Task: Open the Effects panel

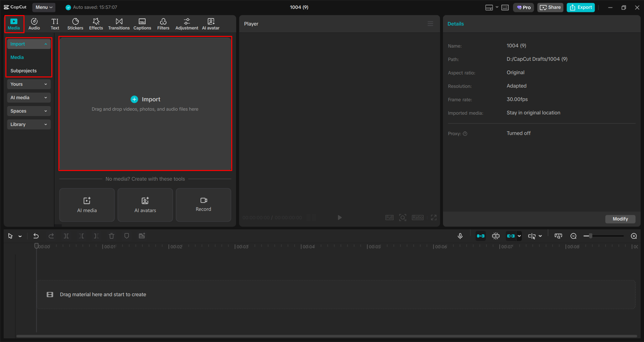Action: pos(96,23)
